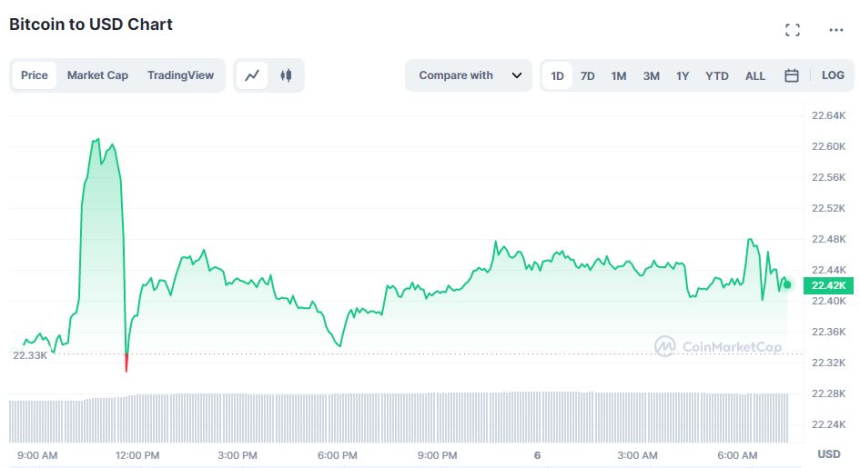Switch to the Market Cap tab
The image size is (860, 468).
[x=97, y=75]
